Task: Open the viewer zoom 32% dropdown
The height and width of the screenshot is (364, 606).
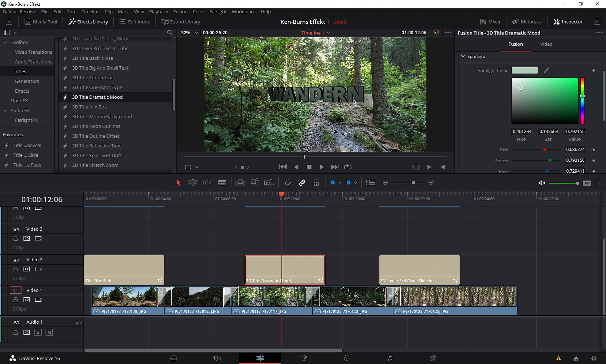Action: (x=196, y=33)
